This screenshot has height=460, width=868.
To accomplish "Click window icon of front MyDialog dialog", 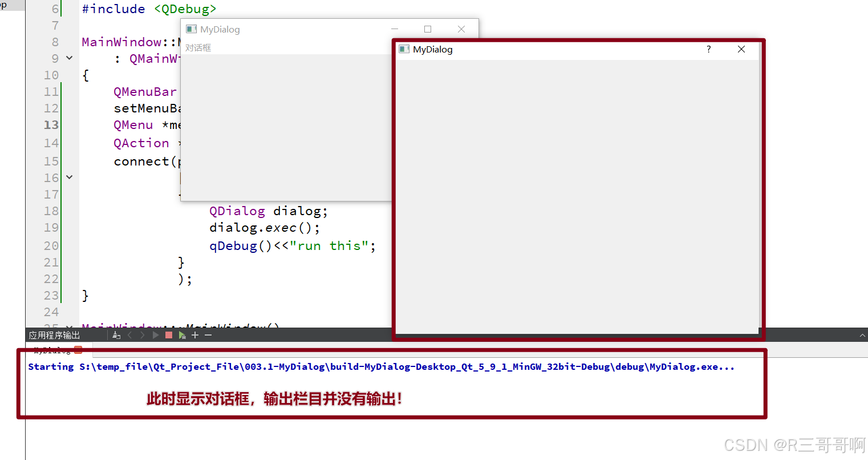I will click(404, 49).
